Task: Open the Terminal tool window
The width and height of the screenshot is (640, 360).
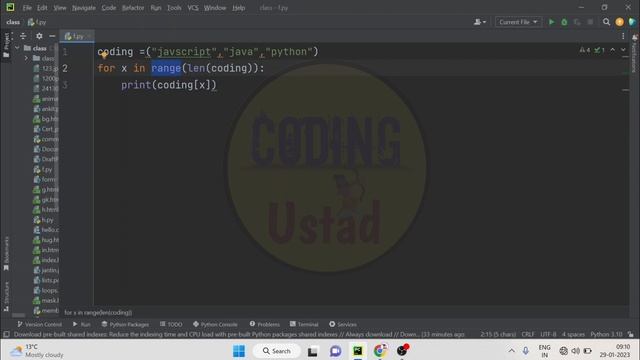Action: point(304,324)
